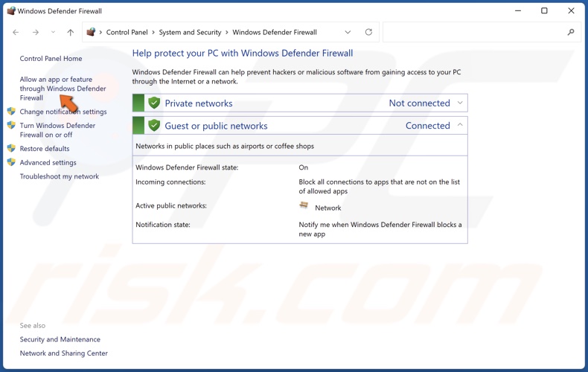Allow an app or feature through firewall
Screen dimensions: 588x372
(63, 89)
